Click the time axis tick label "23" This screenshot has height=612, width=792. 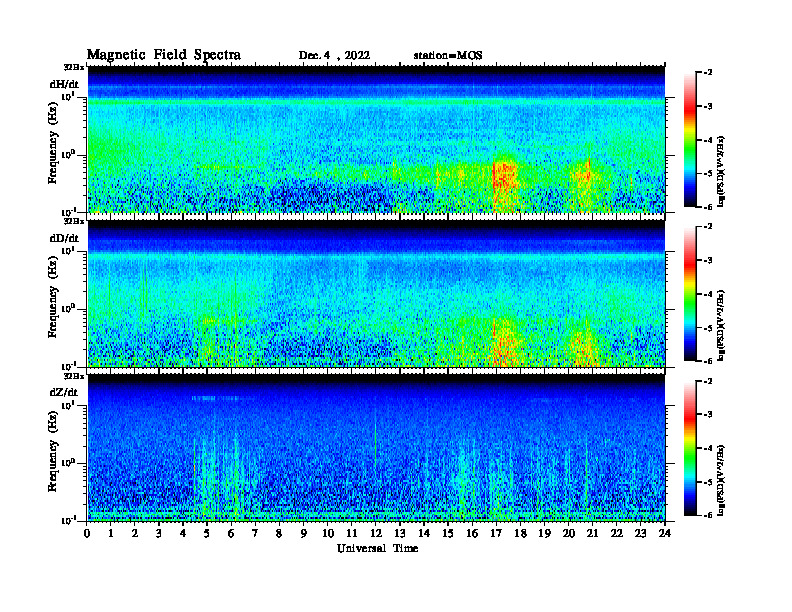coord(640,534)
